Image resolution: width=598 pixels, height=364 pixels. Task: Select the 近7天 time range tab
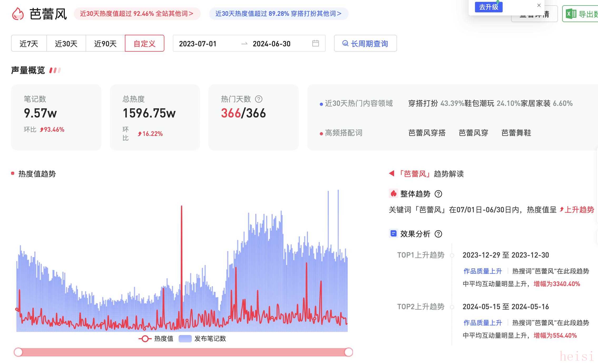29,43
